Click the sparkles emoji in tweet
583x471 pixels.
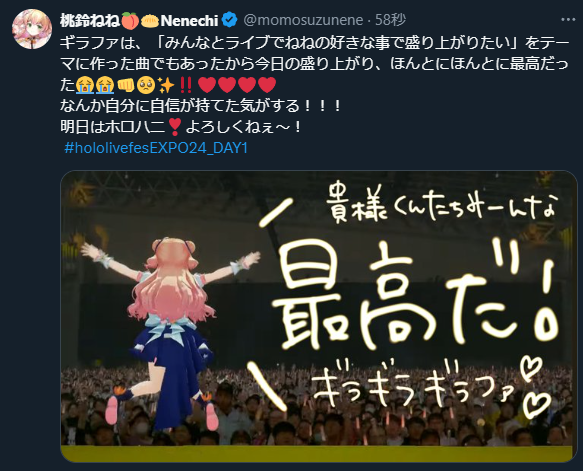[x=166, y=86]
